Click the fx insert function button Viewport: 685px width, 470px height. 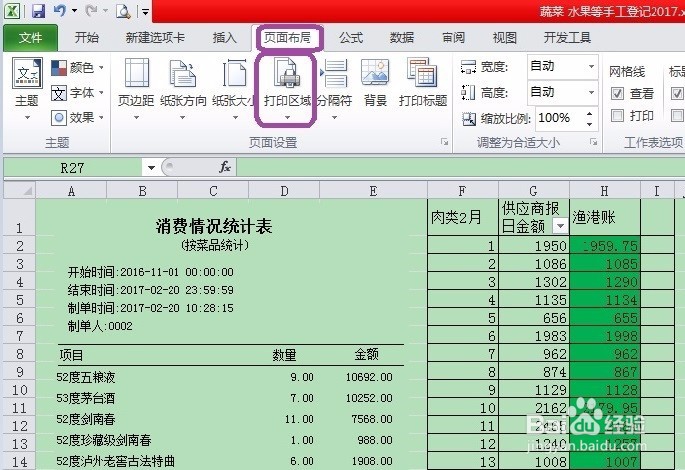pyautogui.click(x=225, y=167)
